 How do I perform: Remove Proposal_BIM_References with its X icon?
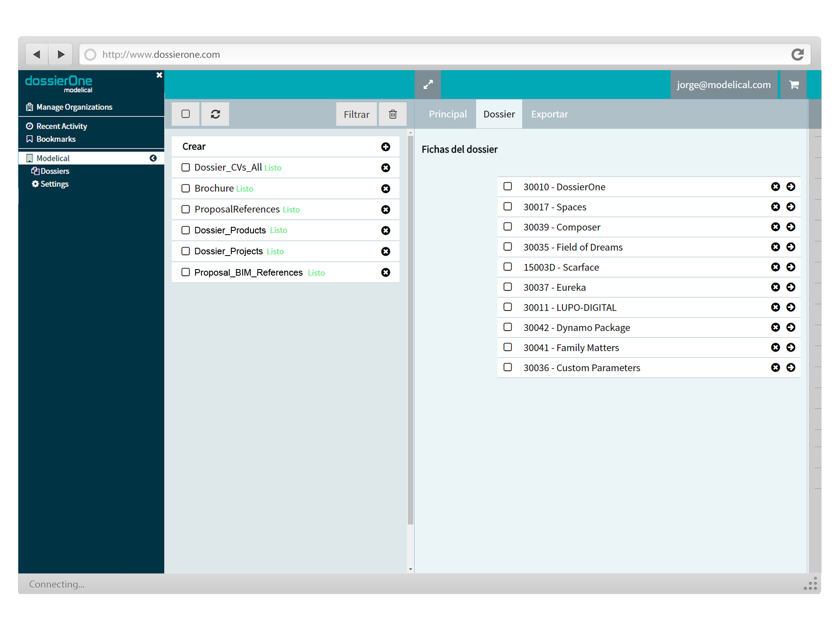[386, 272]
